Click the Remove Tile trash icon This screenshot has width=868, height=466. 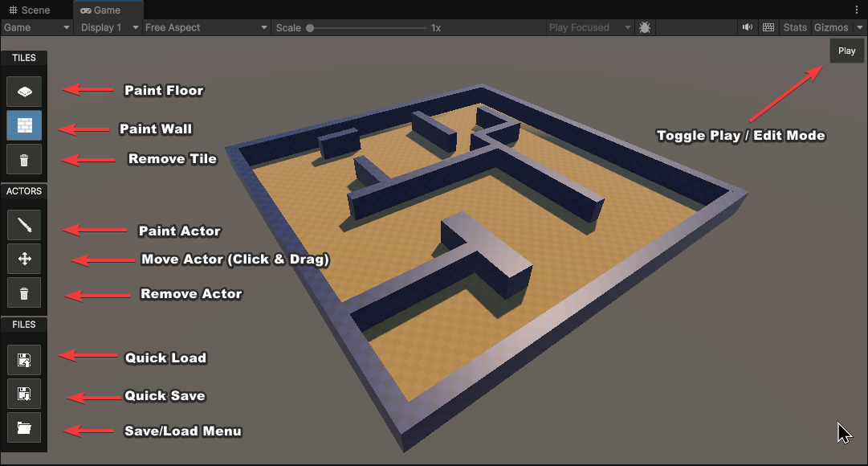[x=24, y=159]
